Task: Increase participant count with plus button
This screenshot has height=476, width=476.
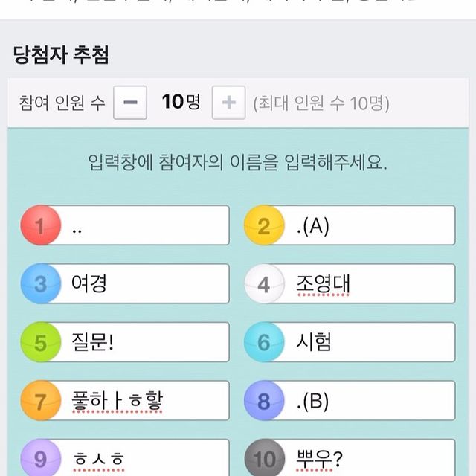Action: pos(228,103)
